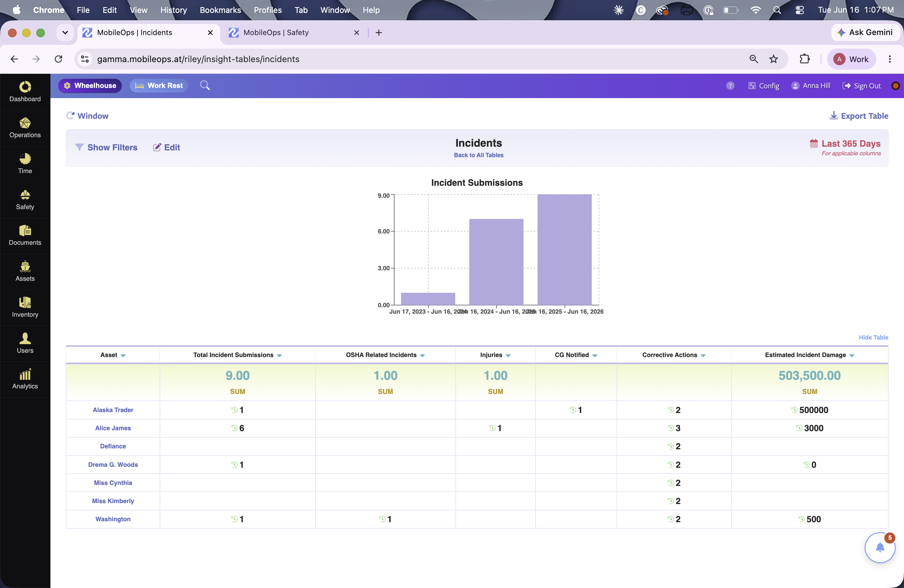Expand the Asset column dropdown arrow
Viewport: 904px width, 588px height.
pyautogui.click(x=123, y=356)
